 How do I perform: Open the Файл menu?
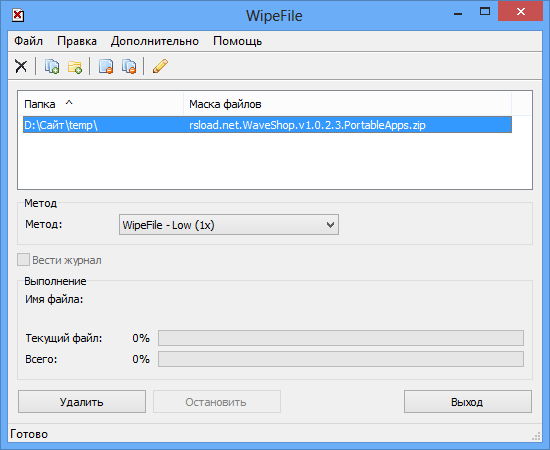[28, 41]
